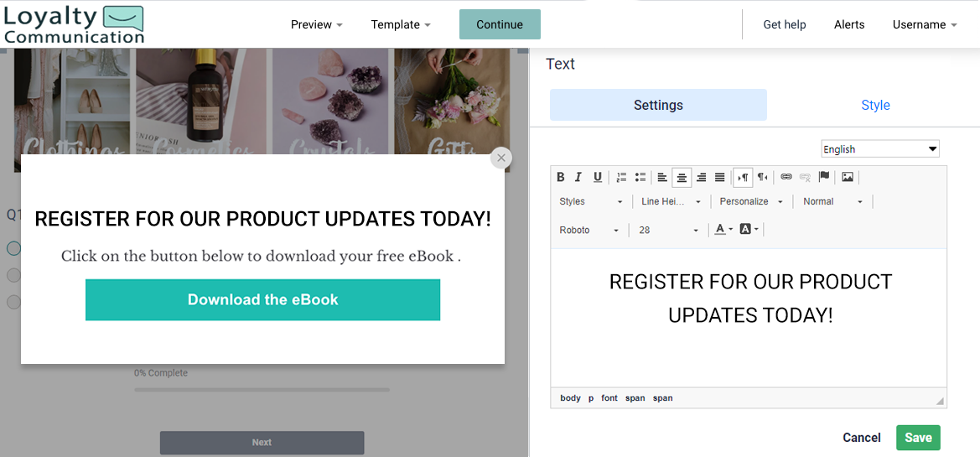The image size is (980, 457).
Task: Remove link with unlink icon
Action: [805, 177]
